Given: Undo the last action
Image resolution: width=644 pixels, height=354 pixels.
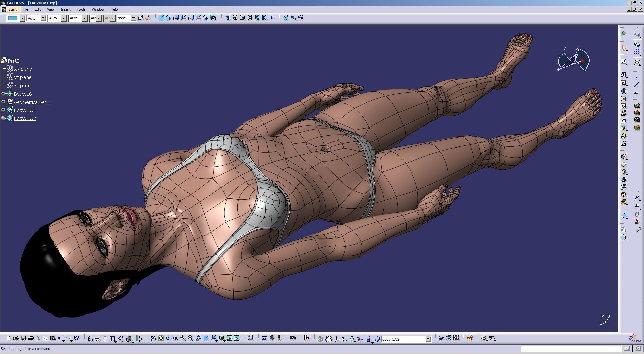Looking at the screenshot, I should click(61, 338).
